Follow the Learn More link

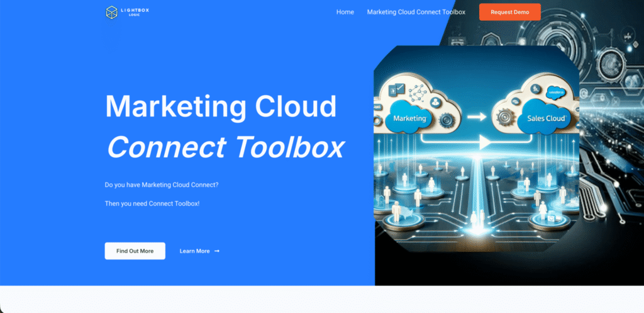point(199,251)
